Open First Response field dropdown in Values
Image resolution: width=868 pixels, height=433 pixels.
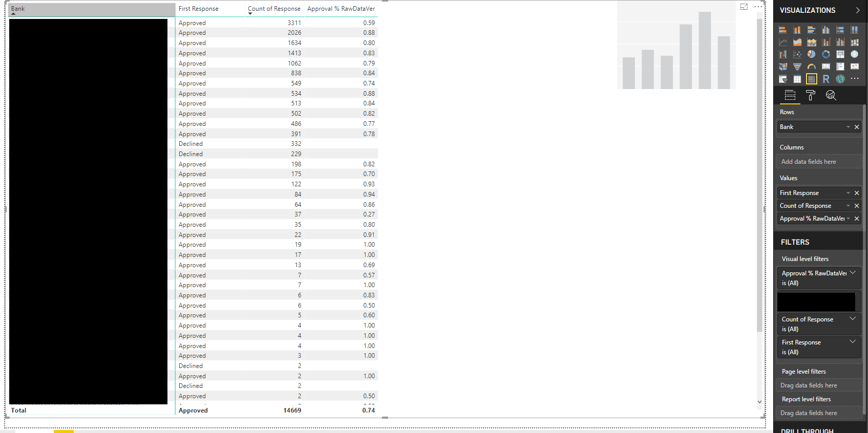[848, 193]
